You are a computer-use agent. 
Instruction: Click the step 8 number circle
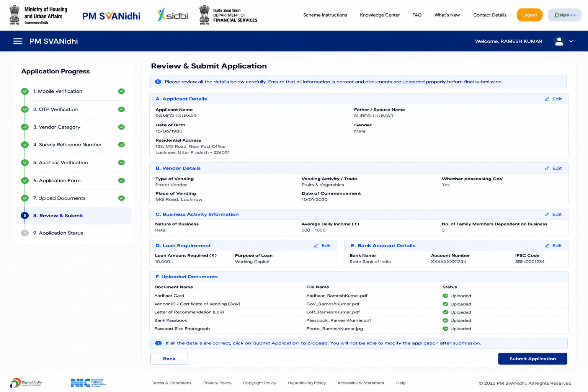[x=25, y=216]
